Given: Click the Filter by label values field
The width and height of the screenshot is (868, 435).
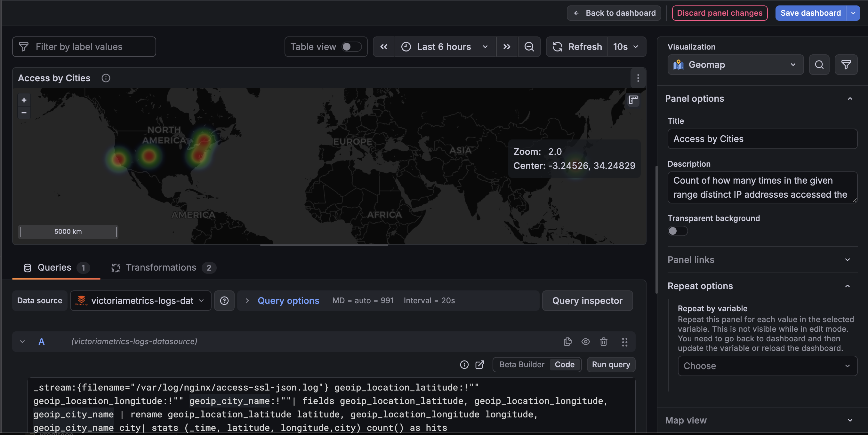Looking at the screenshot, I should [84, 47].
